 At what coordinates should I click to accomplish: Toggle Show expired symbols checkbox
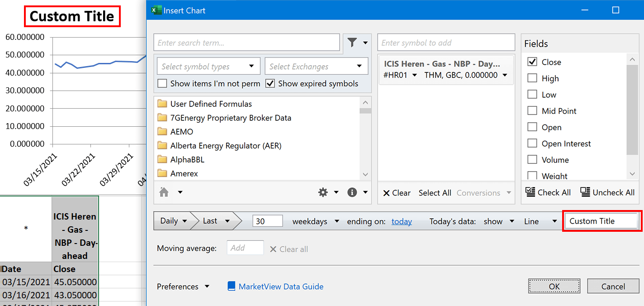[x=270, y=83]
